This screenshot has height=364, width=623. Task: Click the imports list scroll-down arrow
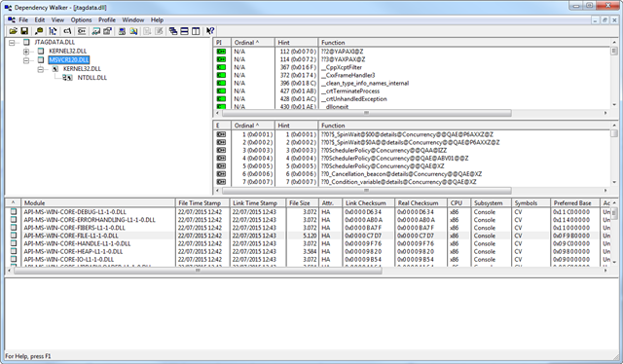coord(614,105)
